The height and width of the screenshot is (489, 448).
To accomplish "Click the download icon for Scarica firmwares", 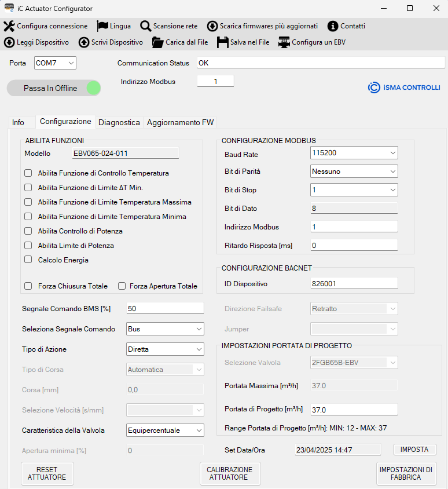I will click(x=212, y=26).
